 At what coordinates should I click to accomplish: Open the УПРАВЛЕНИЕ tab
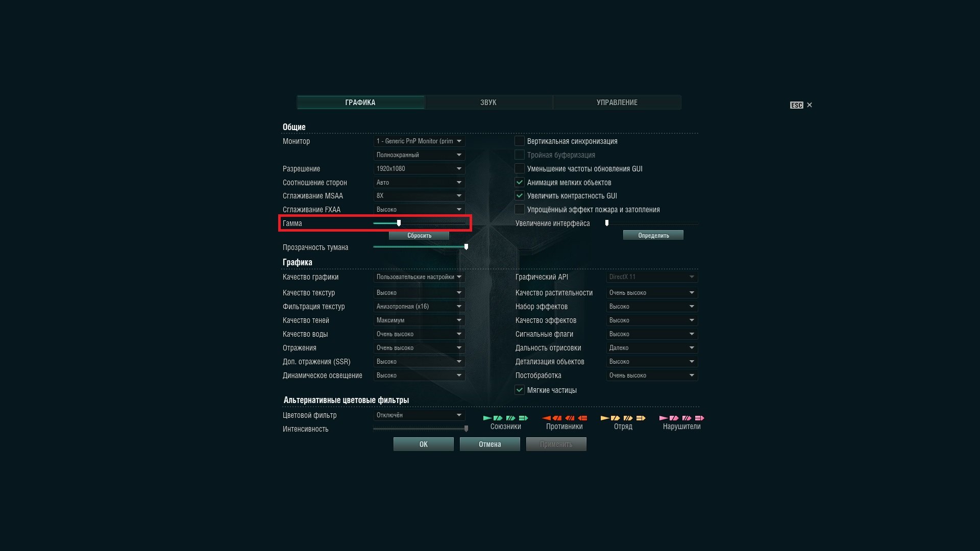point(617,103)
